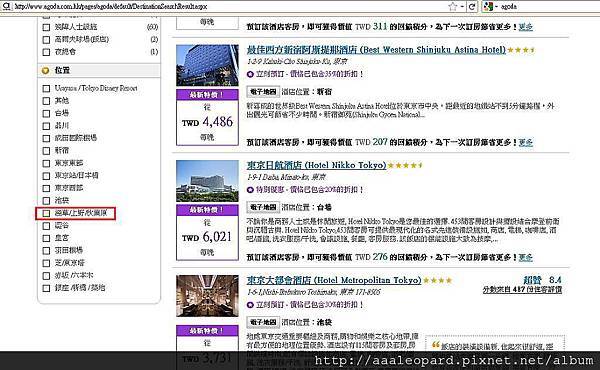Tick the 成田國際機場 location checkbox

46,138
